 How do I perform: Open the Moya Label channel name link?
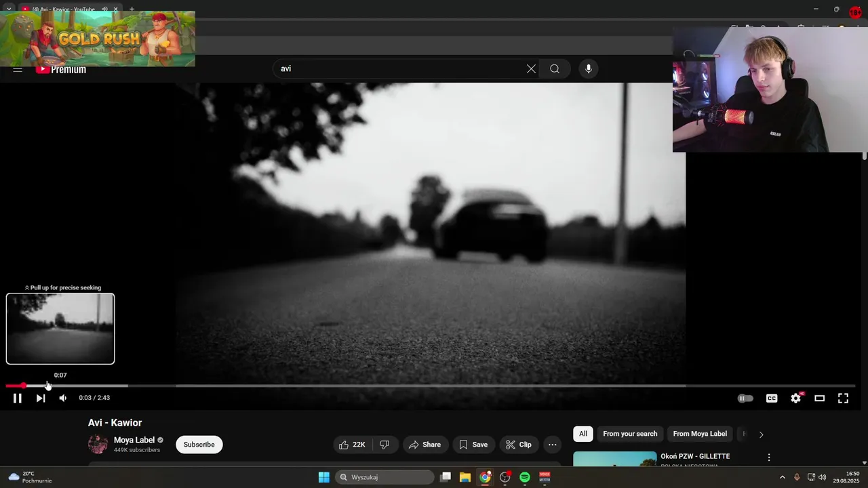(134, 440)
